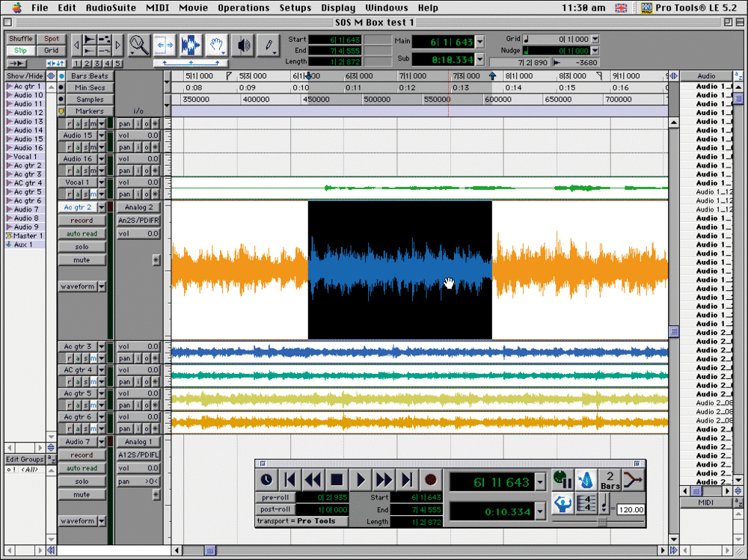Select the Grabber hand tool
Screen dimensions: 748x560
[217, 46]
